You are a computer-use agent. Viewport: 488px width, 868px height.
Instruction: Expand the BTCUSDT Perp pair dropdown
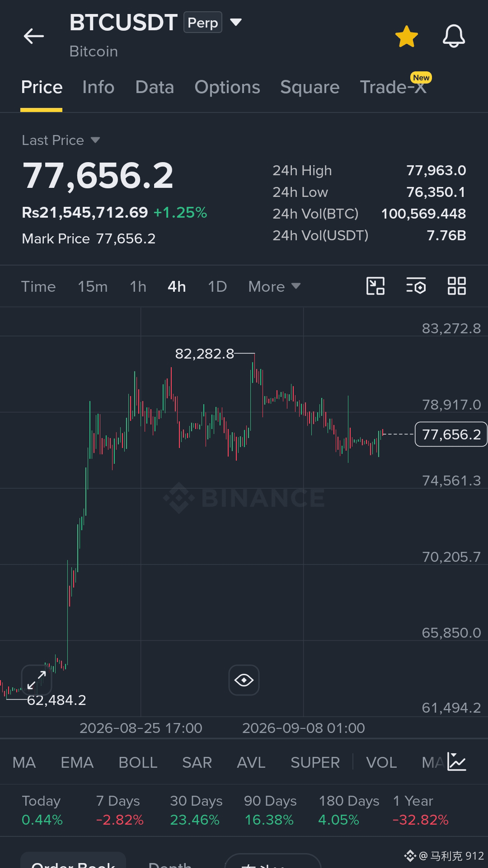point(236,22)
